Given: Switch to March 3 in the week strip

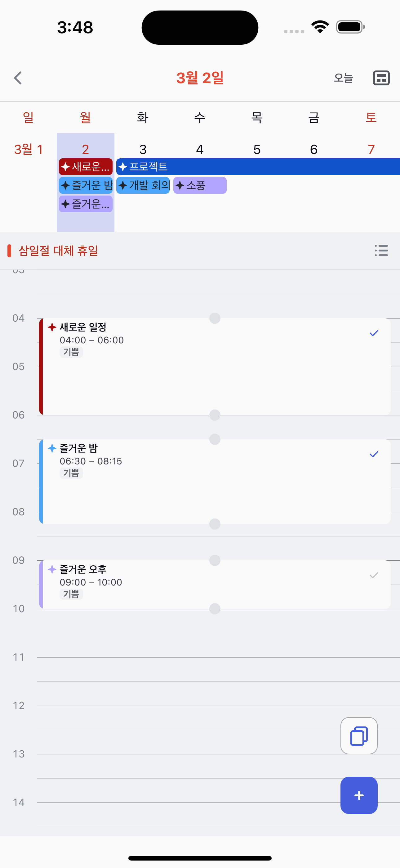Looking at the screenshot, I should (142, 149).
